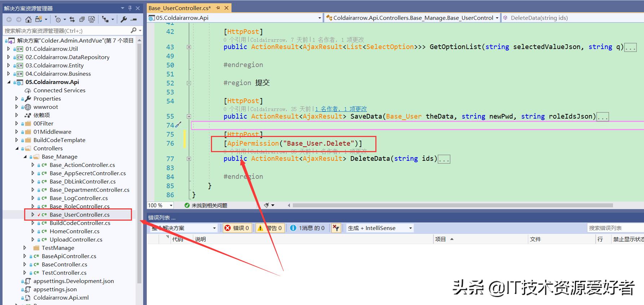
Task: Click the preview selected items dash icon
Action: coord(134,19)
